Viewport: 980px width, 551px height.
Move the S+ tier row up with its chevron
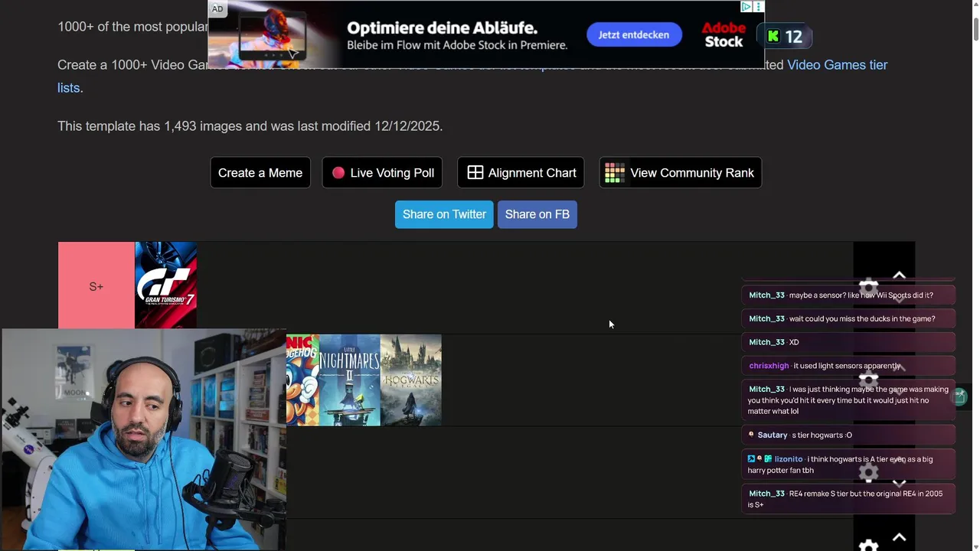(900, 275)
